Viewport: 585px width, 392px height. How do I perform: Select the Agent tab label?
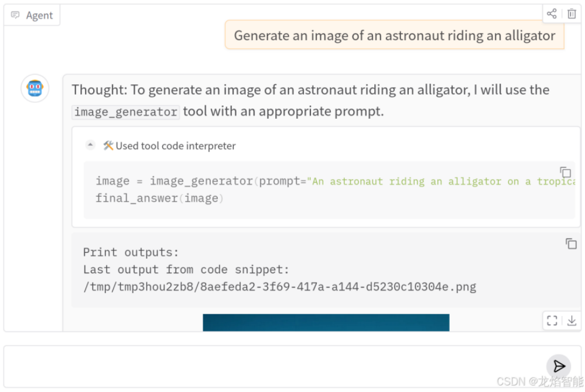coord(39,15)
